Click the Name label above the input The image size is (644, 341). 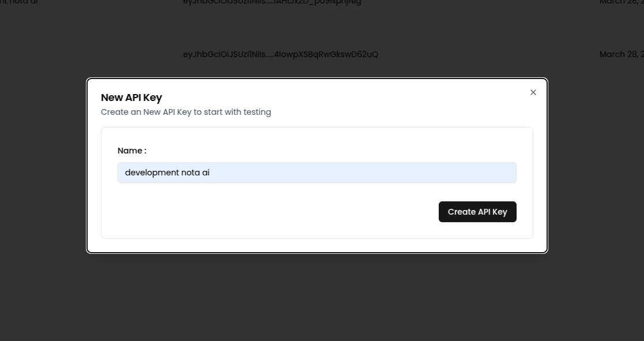click(131, 151)
